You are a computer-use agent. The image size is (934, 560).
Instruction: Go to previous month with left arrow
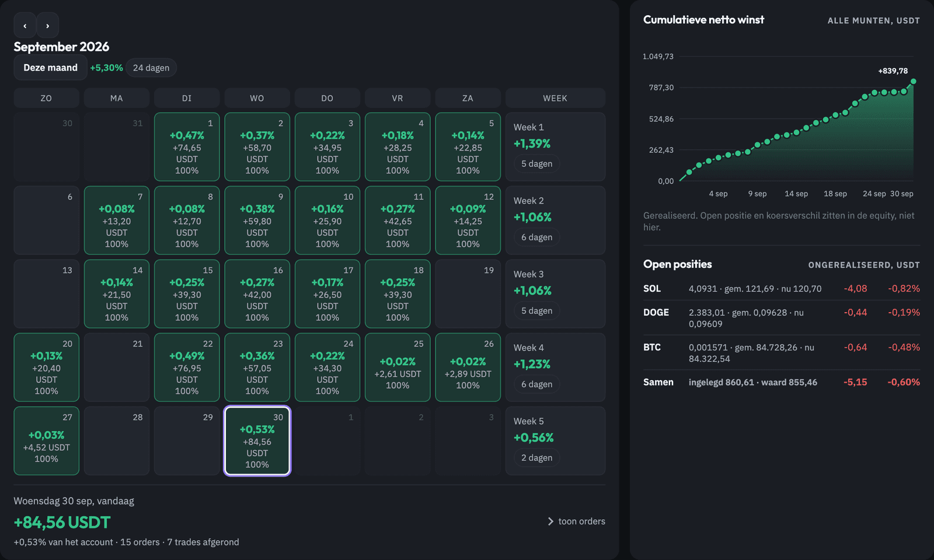coord(25,26)
